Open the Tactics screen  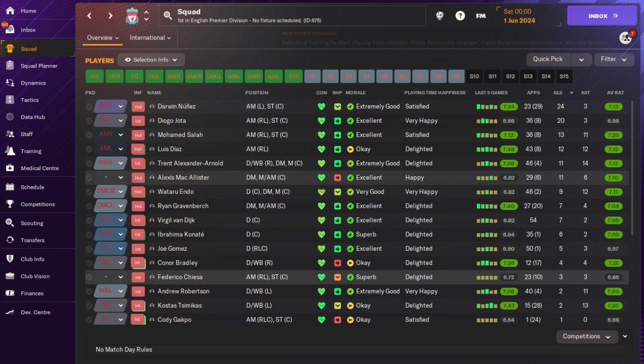(30, 100)
